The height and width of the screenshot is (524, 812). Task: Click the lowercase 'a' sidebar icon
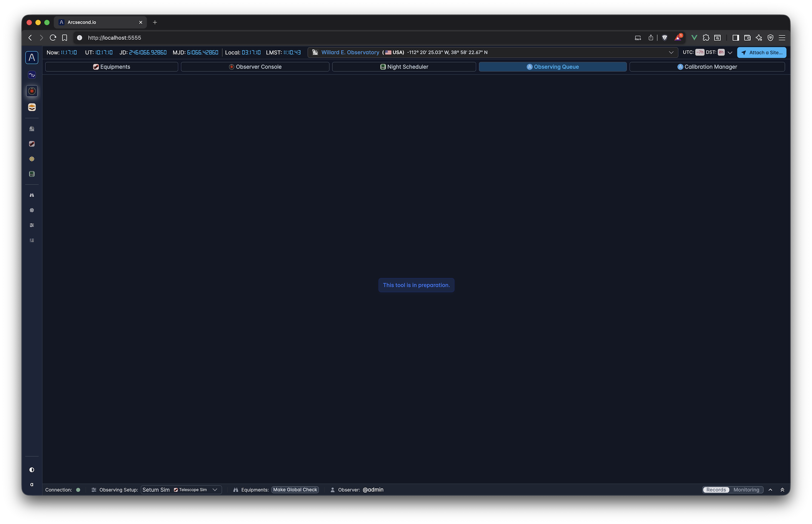pos(32,484)
